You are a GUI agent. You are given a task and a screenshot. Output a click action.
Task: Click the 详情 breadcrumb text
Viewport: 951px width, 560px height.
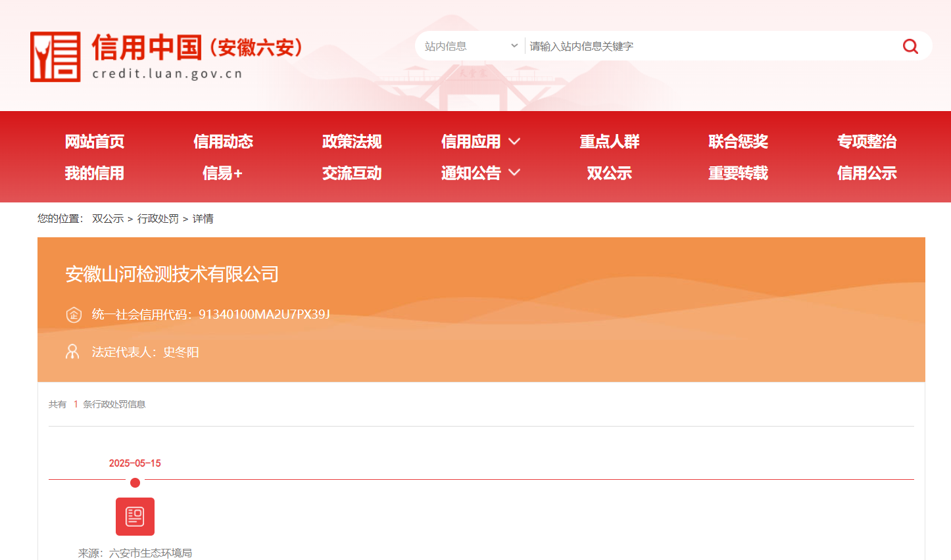coord(203,219)
